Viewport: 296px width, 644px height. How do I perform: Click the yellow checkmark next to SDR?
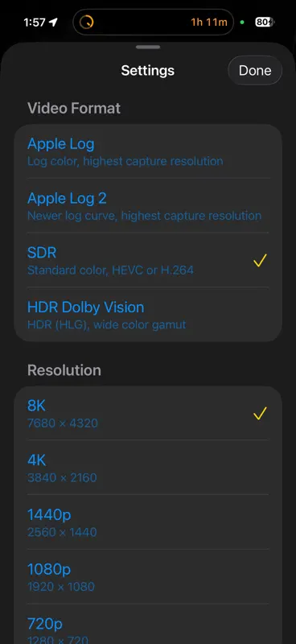pos(260,260)
